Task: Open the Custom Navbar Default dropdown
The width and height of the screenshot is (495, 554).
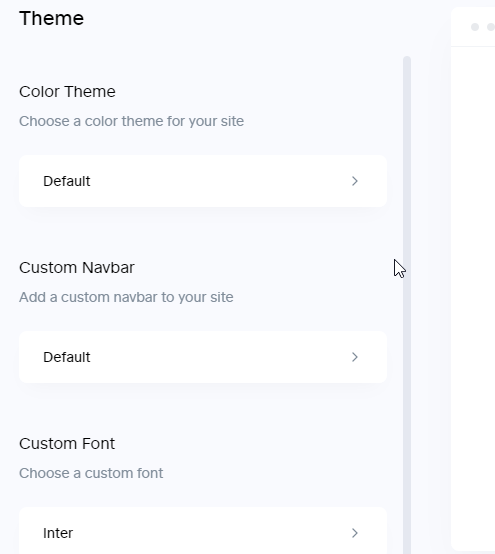Action: pos(203,357)
